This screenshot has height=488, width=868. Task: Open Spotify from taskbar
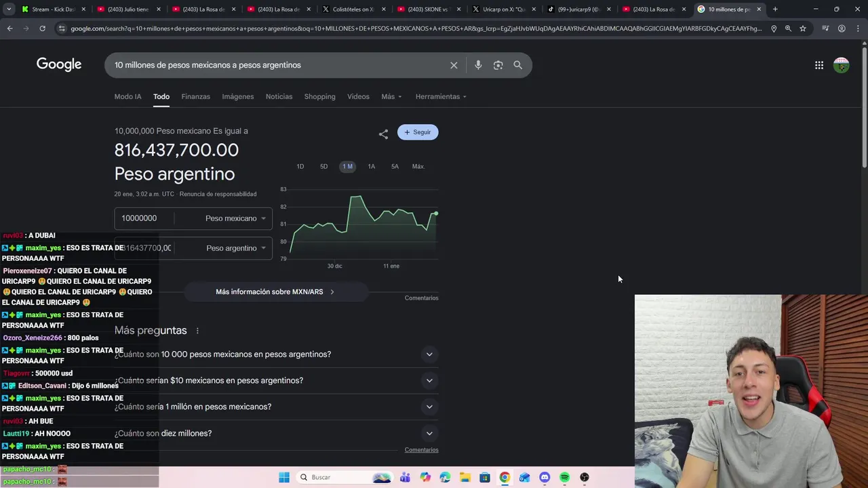click(x=564, y=477)
